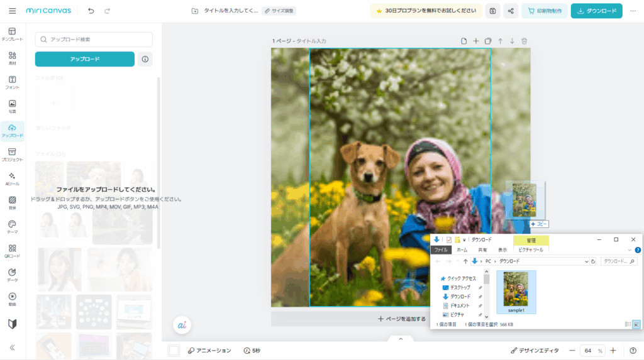
Task: Duplicate the current page
Action: click(488, 41)
